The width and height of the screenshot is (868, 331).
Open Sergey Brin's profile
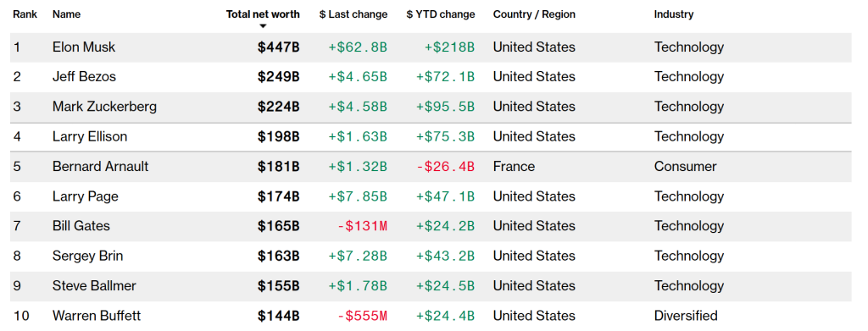point(87,256)
